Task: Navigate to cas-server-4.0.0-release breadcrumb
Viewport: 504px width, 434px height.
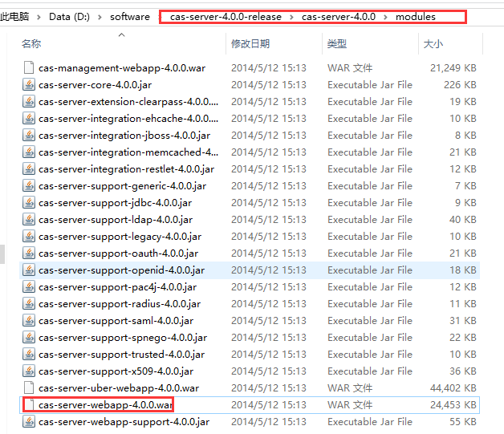Action: coord(226,16)
